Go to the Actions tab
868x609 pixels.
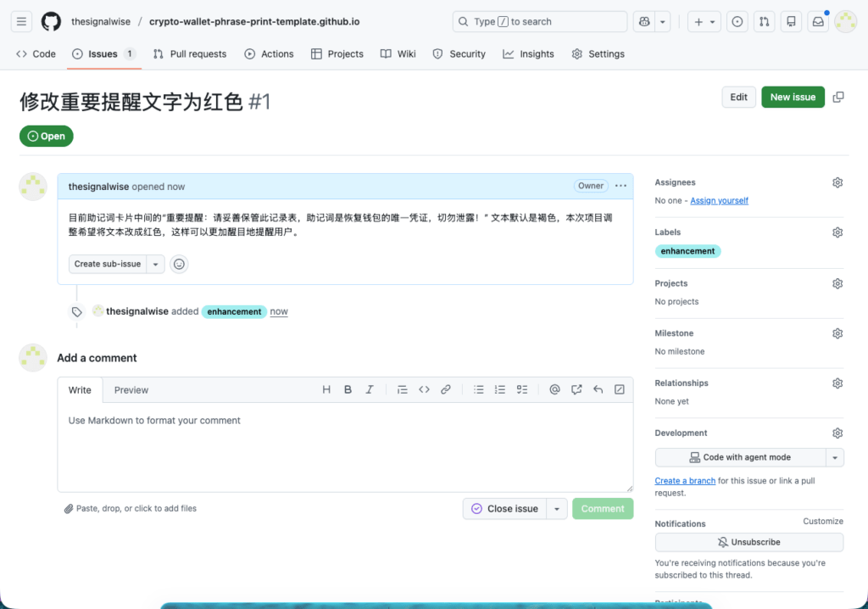pyautogui.click(x=269, y=53)
